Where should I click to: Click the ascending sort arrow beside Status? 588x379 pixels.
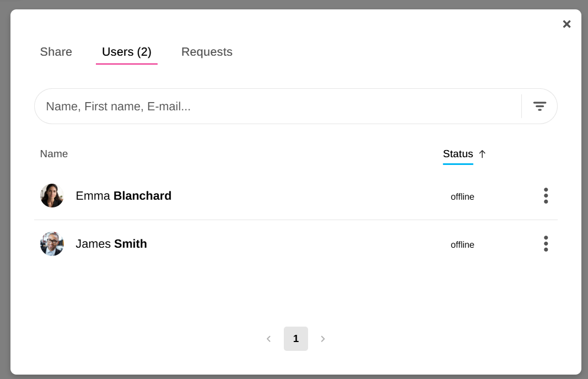coord(482,154)
